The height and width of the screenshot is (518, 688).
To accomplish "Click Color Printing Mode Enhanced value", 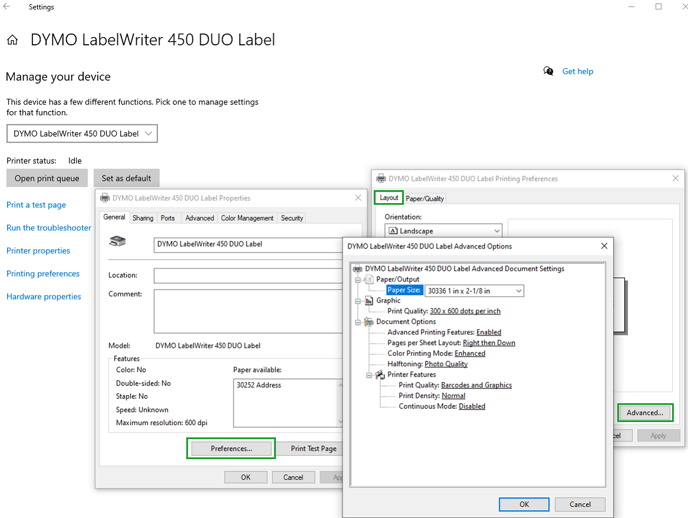I will (x=470, y=353).
